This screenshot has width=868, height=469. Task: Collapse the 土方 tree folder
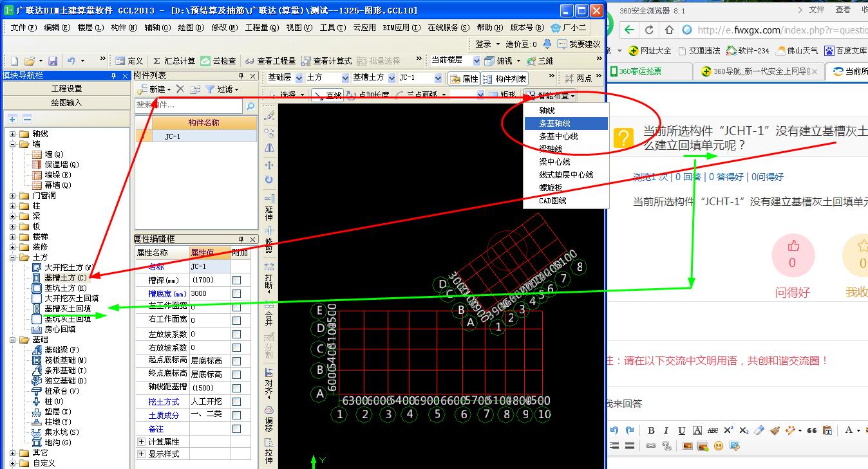click(13, 257)
